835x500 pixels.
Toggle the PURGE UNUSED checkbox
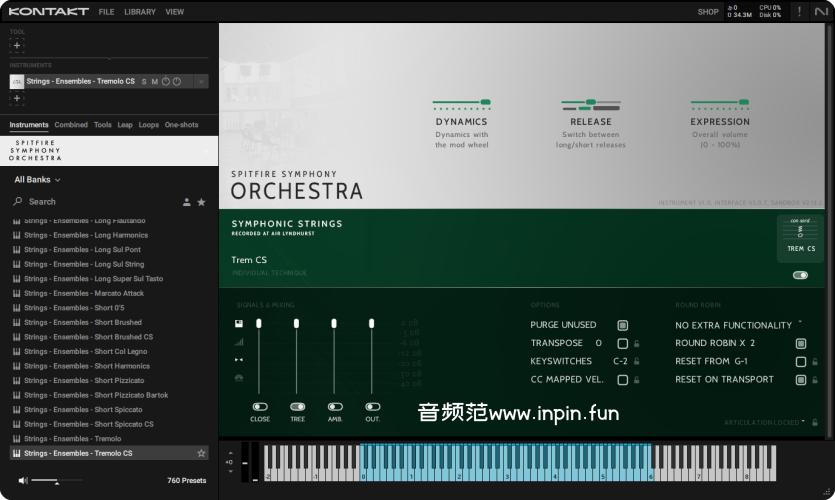pos(623,325)
